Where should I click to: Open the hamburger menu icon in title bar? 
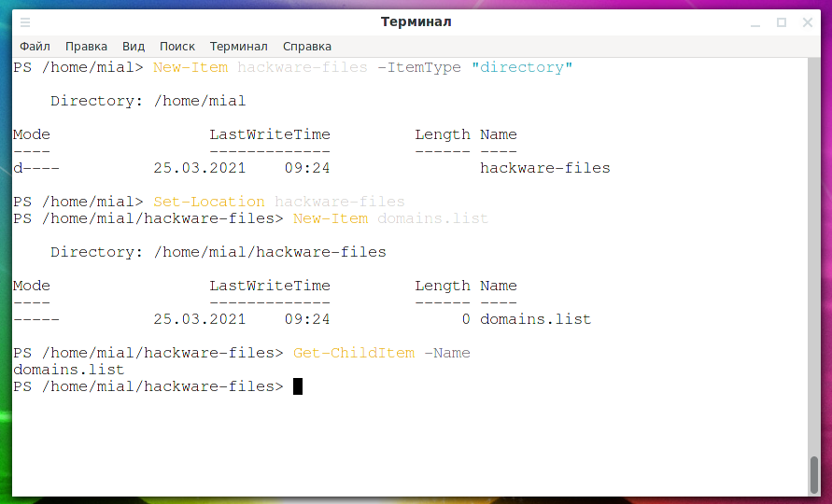coord(25,22)
